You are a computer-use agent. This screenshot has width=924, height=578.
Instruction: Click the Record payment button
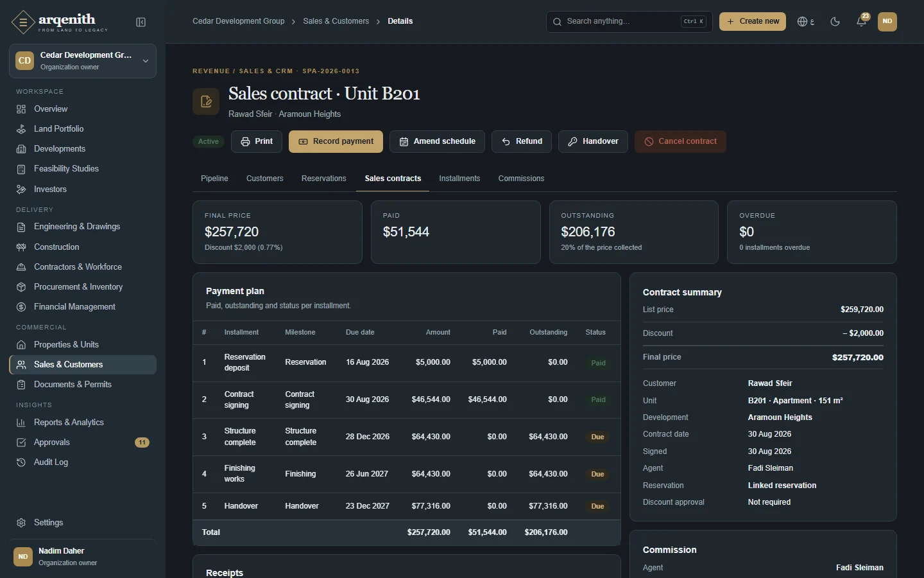click(x=336, y=141)
